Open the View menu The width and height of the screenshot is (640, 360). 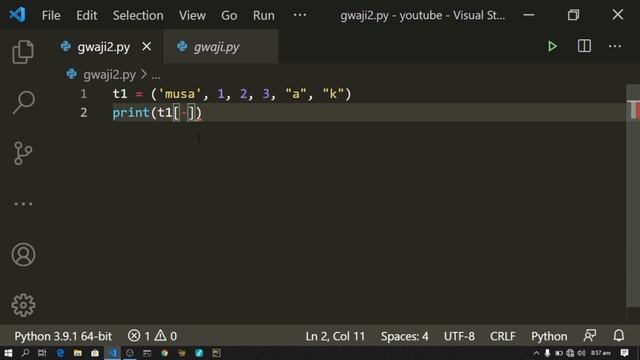click(x=192, y=16)
